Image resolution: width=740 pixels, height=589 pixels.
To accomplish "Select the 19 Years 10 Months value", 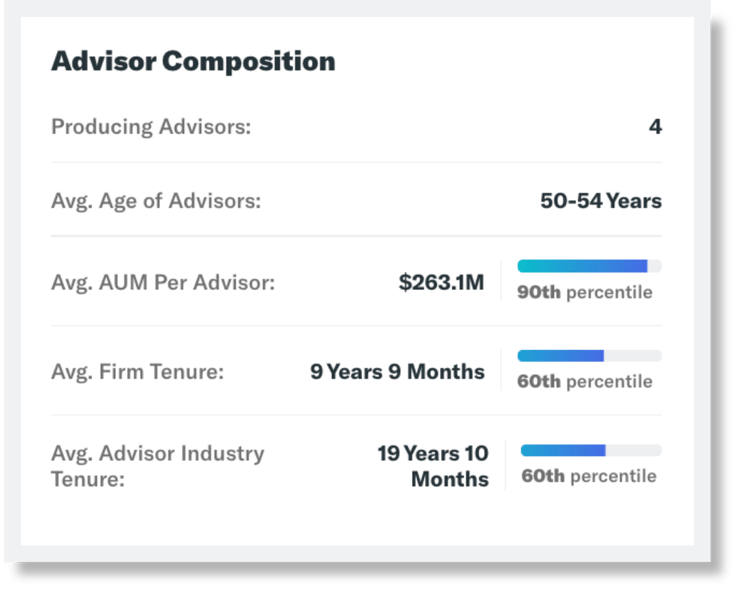I will coord(433,466).
